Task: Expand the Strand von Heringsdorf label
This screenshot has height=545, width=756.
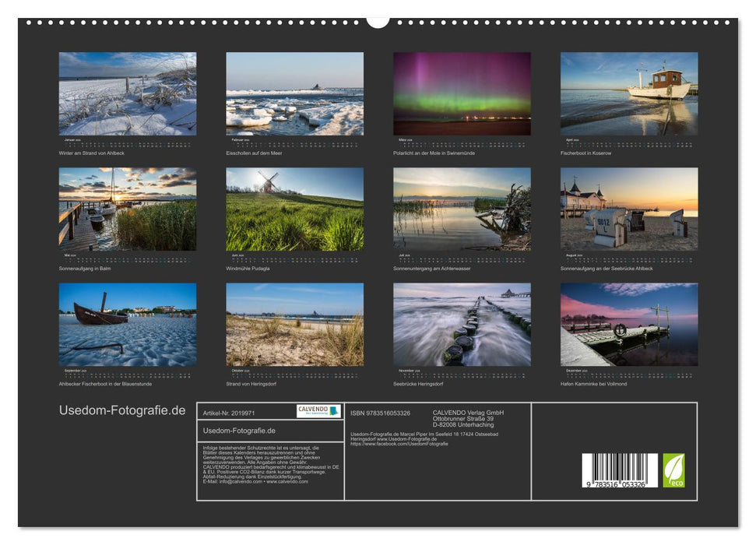Action: pyautogui.click(x=258, y=382)
